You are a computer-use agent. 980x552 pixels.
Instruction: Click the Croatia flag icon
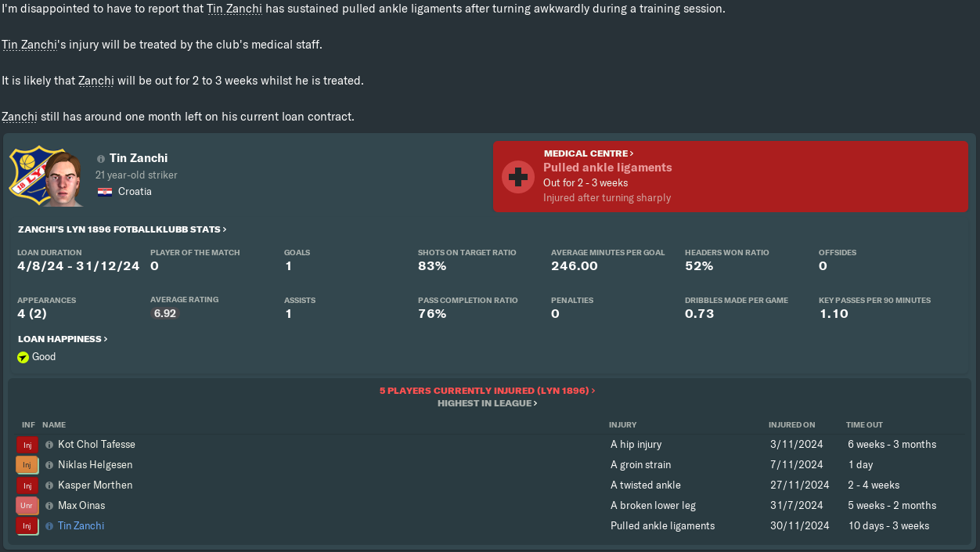pos(105,192)
